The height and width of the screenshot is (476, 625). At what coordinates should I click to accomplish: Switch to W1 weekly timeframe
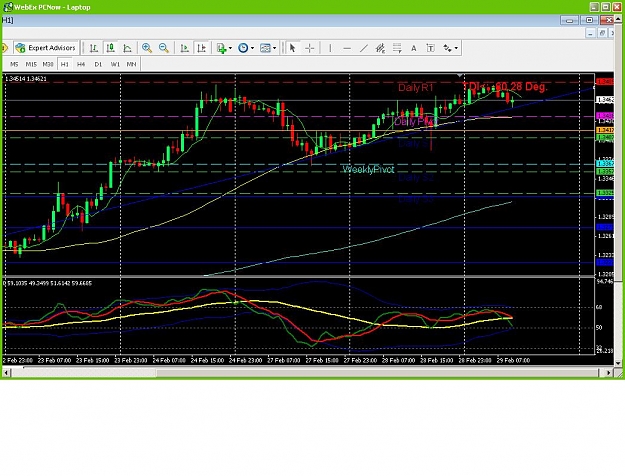click(x=115, y=64)
